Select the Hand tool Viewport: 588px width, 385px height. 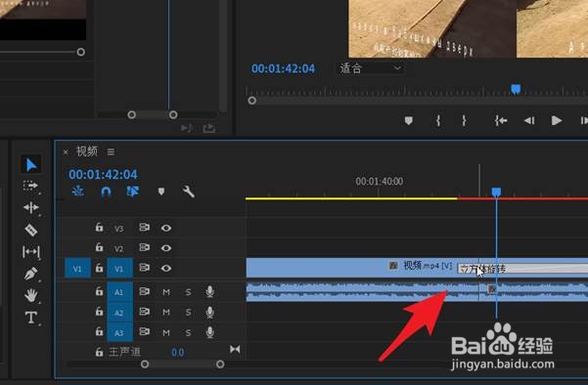31,295
